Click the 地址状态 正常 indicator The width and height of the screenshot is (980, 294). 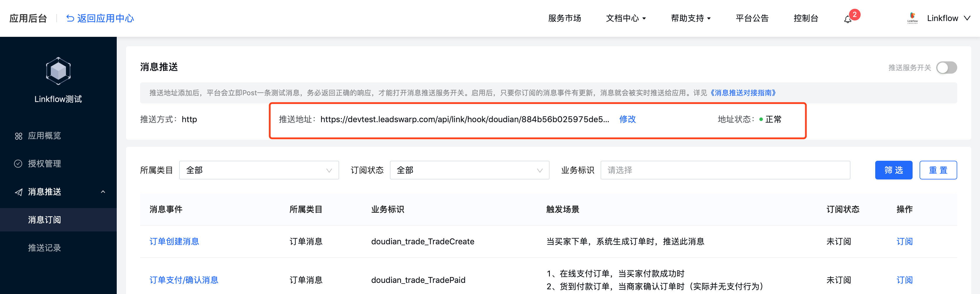point(770,119)
